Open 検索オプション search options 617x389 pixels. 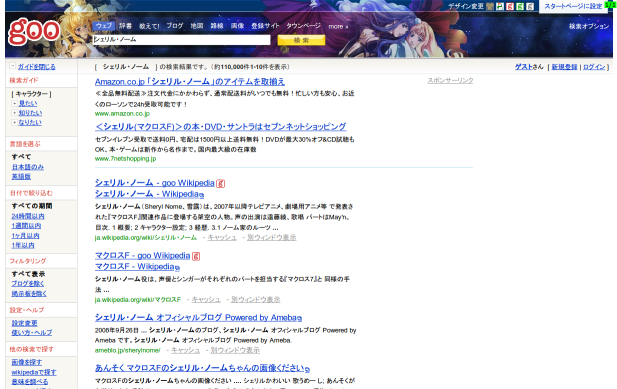589,26
